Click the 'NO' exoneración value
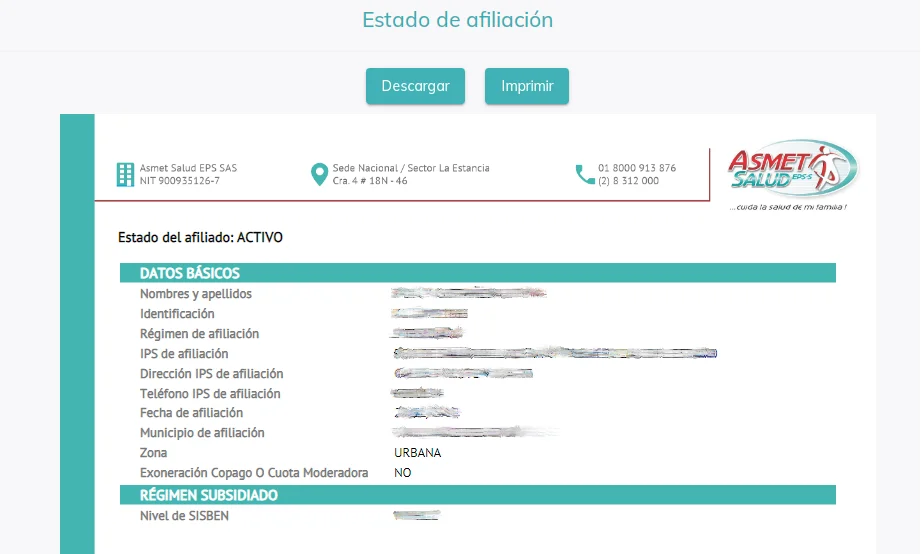921x554 pixels. click(402, 473)
